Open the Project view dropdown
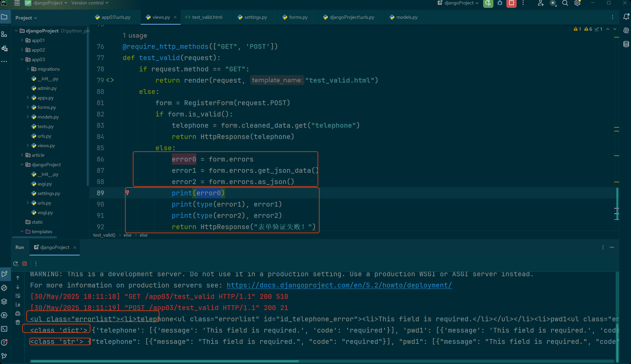631x364 pixels. point(26,18)
